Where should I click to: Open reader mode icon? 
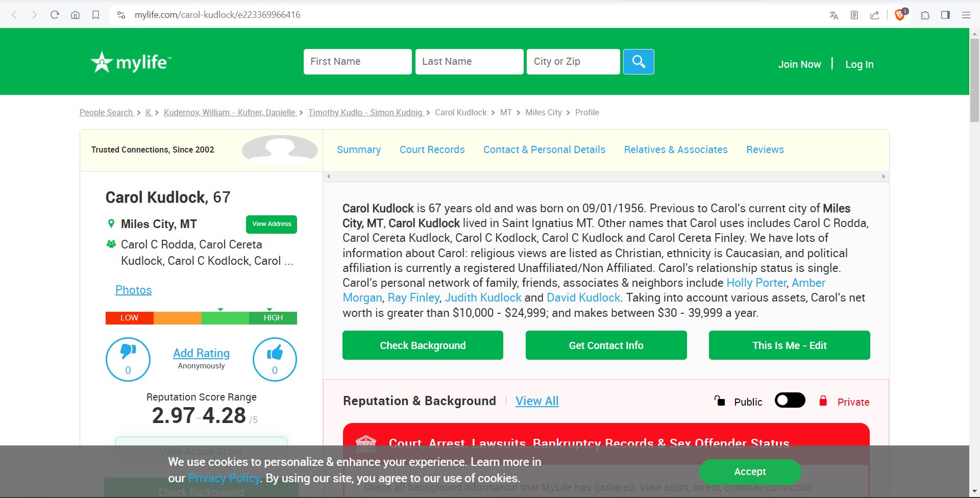(x=854, y=15)
